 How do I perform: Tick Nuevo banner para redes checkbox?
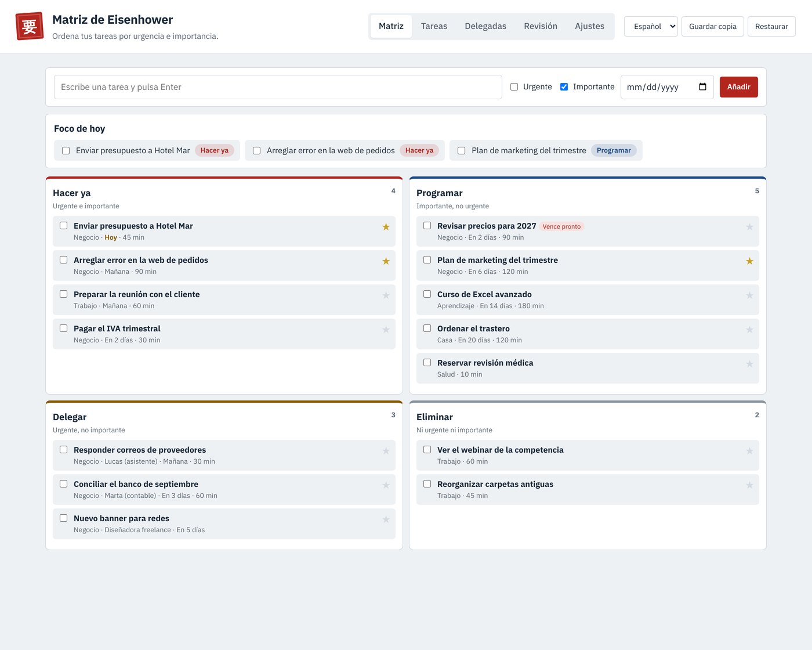[63, 518]
